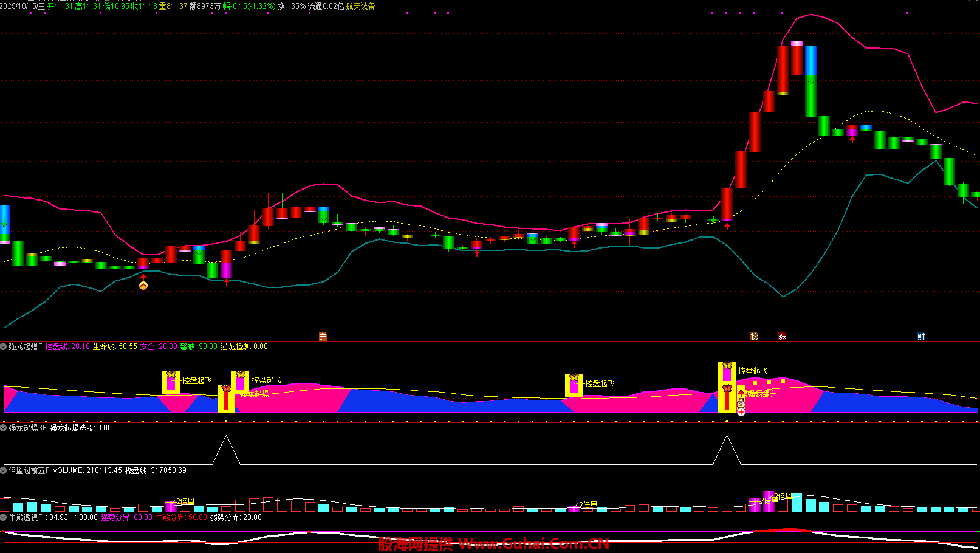
Task: Click the red up arrow under the breakout candle
Action: 727,227
